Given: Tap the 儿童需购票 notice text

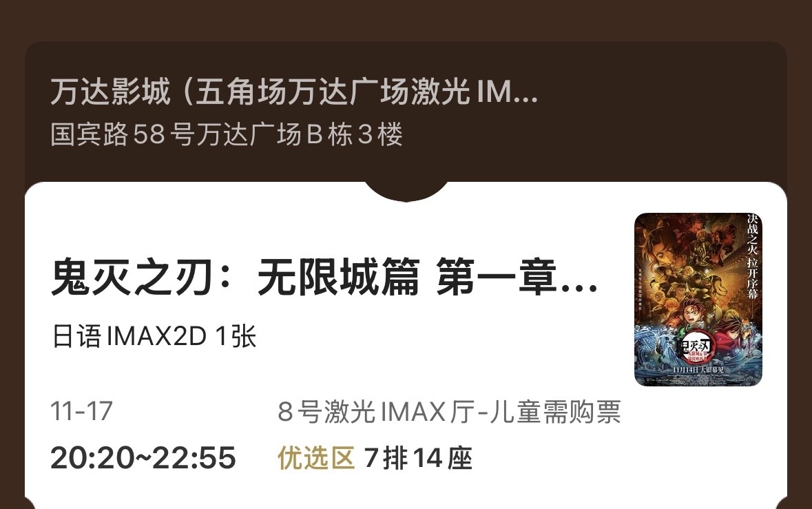Looking at the screenshot, I should [x=554, y=412].
